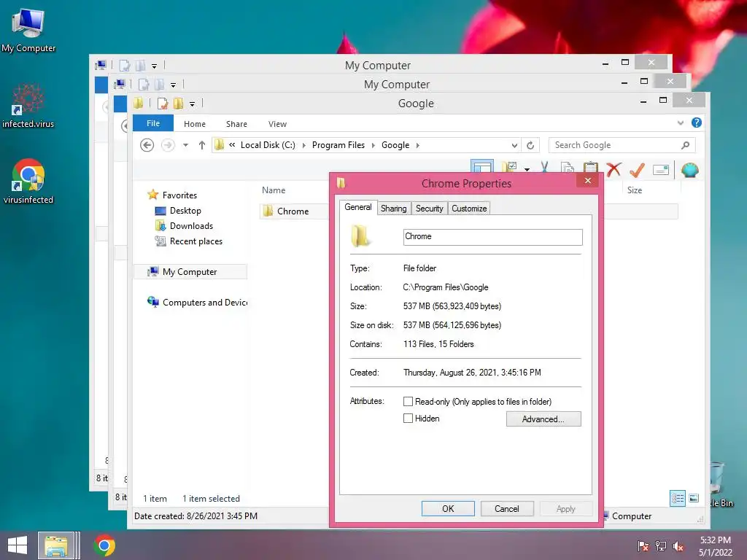Open Customize Quick Access Toolbar in Google window

coord(192,104)
